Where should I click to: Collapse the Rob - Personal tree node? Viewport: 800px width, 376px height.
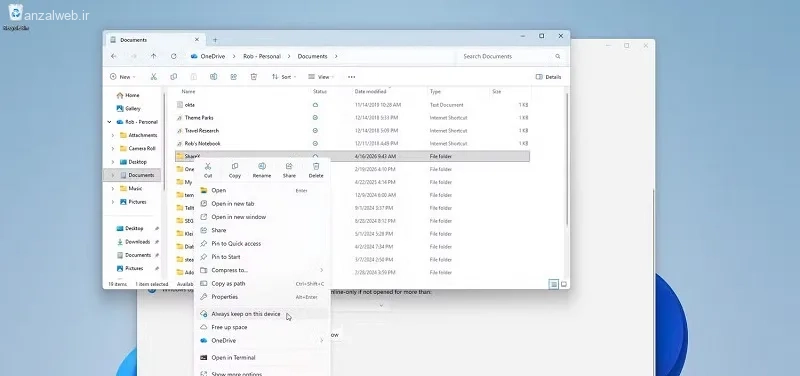coord(109,122)
